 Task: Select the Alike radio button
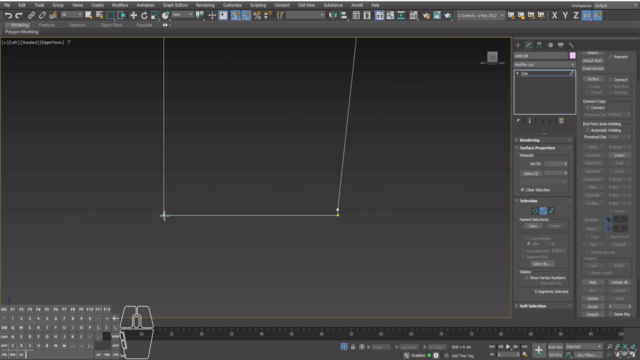click(x=529, y=244)
